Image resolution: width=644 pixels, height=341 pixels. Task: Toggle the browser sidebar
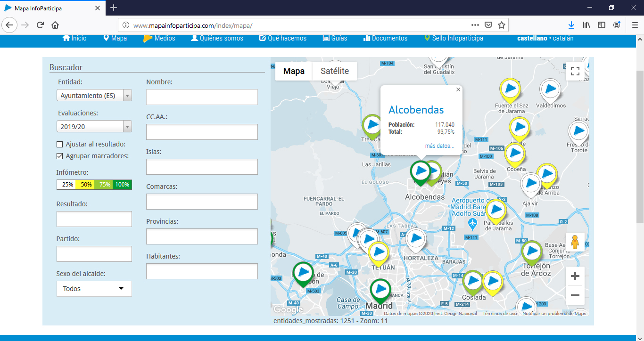pyautogui.click(x=602, y=25)
